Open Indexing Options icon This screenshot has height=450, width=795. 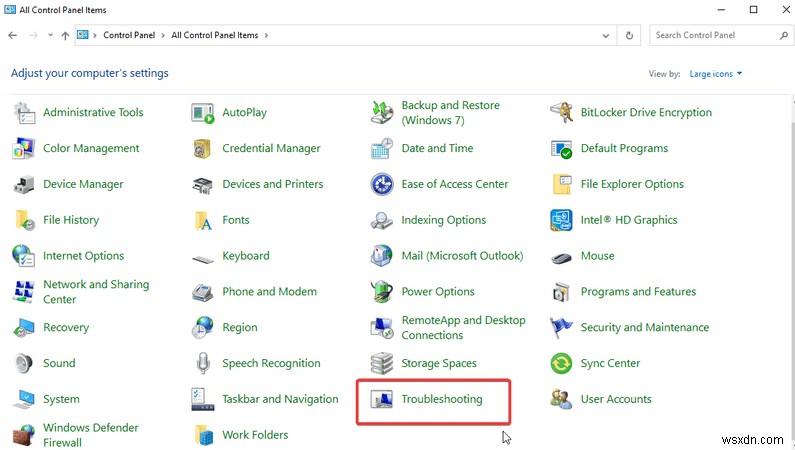382,220
